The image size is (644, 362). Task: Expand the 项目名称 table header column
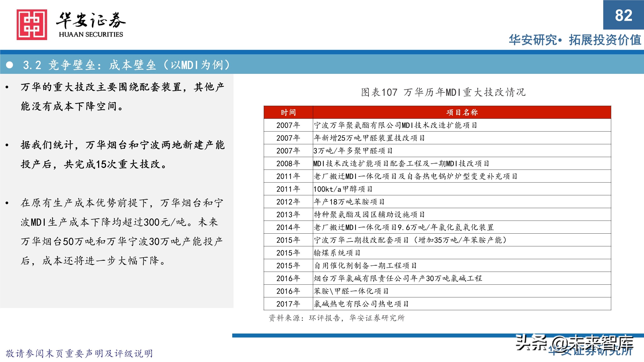tap(463, 113)
